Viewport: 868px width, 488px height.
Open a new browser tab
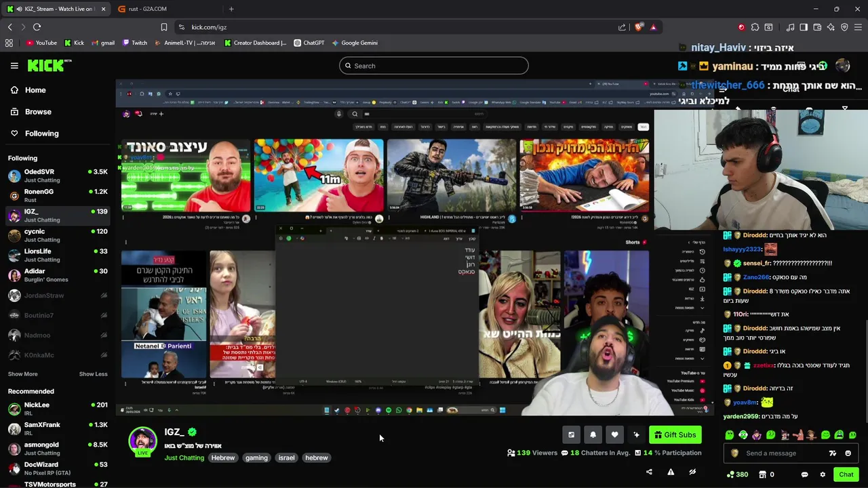(231, 9)
